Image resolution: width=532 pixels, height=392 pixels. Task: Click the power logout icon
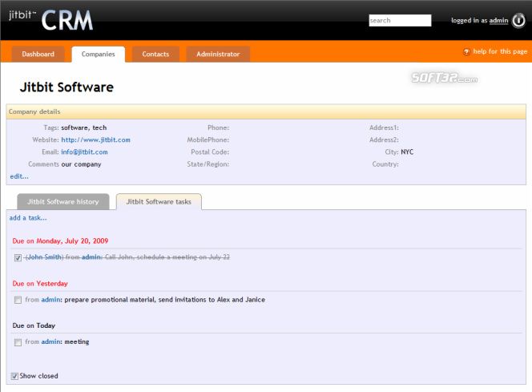(x=518, y=21)
